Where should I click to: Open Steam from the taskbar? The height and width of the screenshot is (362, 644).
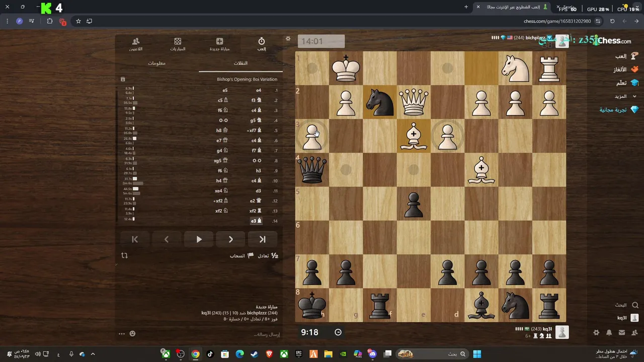[254, 354]
